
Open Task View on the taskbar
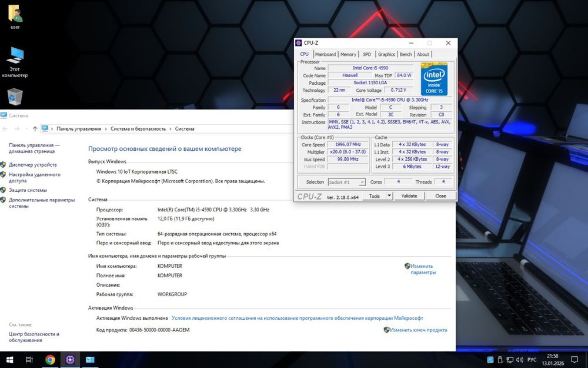point(29,360)
